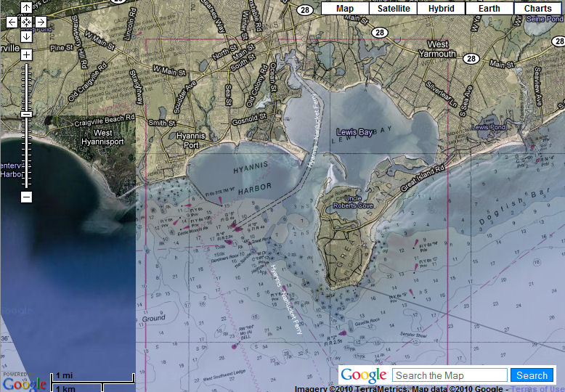Click the 1 mi scale bar
Viewport: 565px width, 392px height.
pos(93,377)
